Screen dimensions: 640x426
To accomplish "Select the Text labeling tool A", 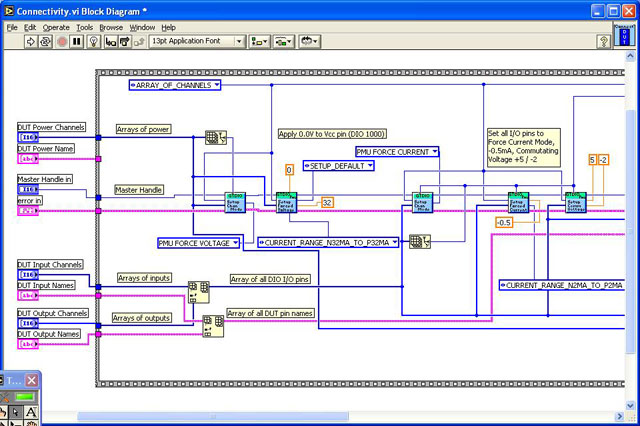I will pyautogui.click(x=31, y=412).
